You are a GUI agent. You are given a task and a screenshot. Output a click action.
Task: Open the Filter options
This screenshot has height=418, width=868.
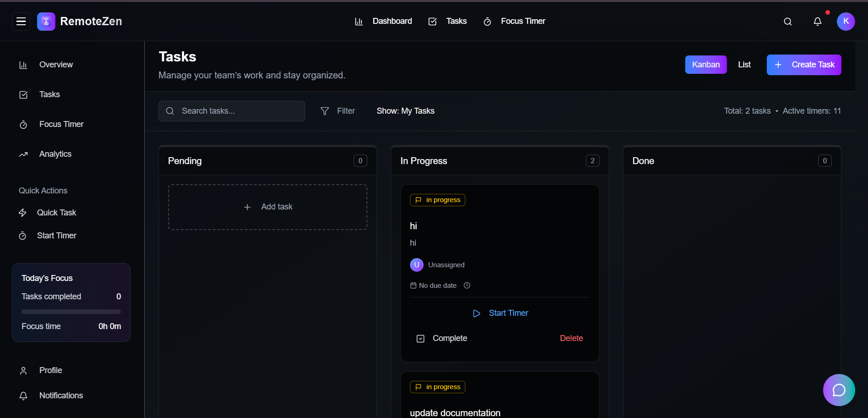click(338, 111)
